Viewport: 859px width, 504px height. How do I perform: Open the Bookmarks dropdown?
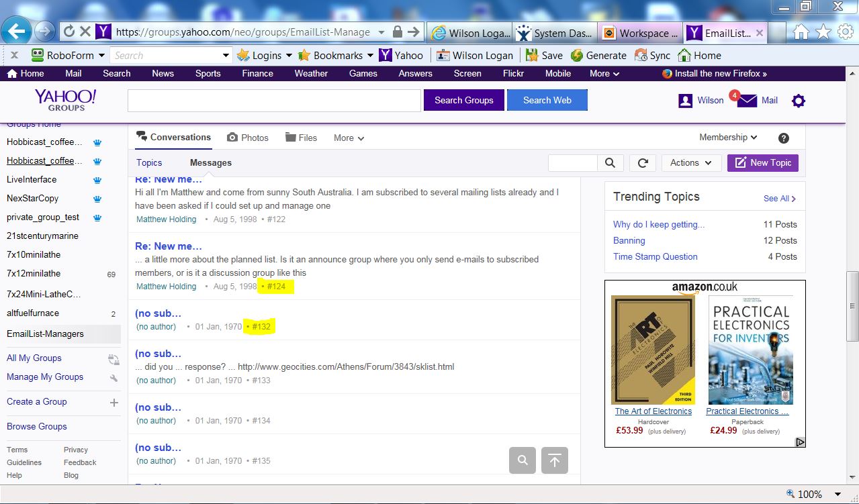coord(369,56)
